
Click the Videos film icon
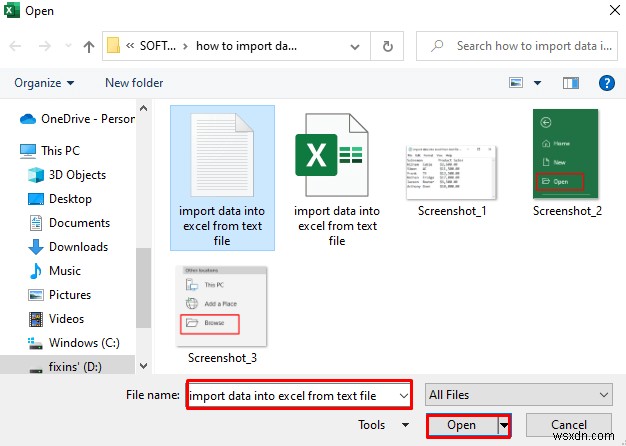coord(36,319)
